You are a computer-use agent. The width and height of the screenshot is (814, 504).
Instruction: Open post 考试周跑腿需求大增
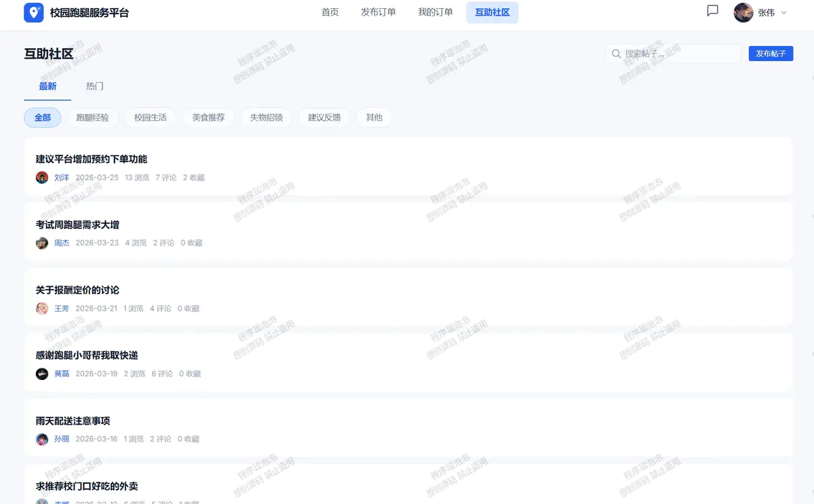77,225
